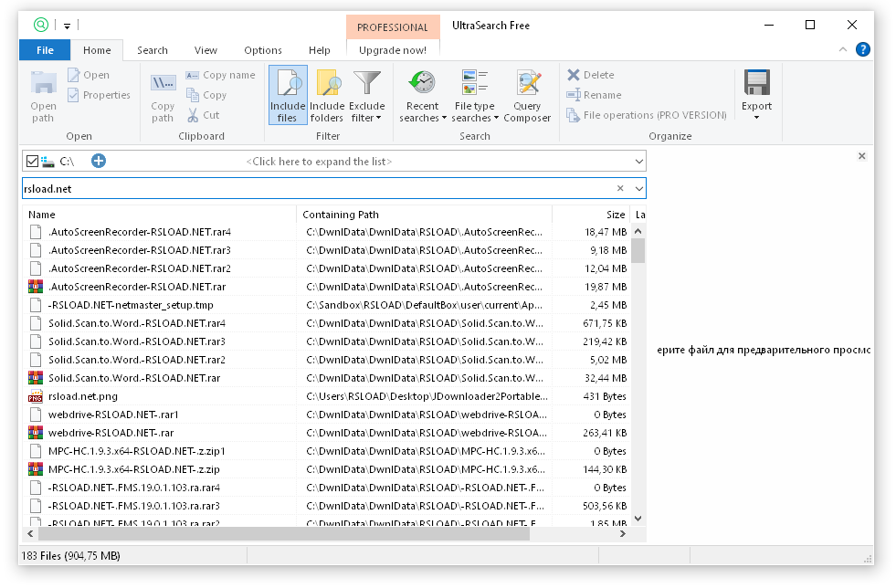Click the rsload.net.png file icon
The height and width of the screenshot is (588, 896).
(36, 396)
